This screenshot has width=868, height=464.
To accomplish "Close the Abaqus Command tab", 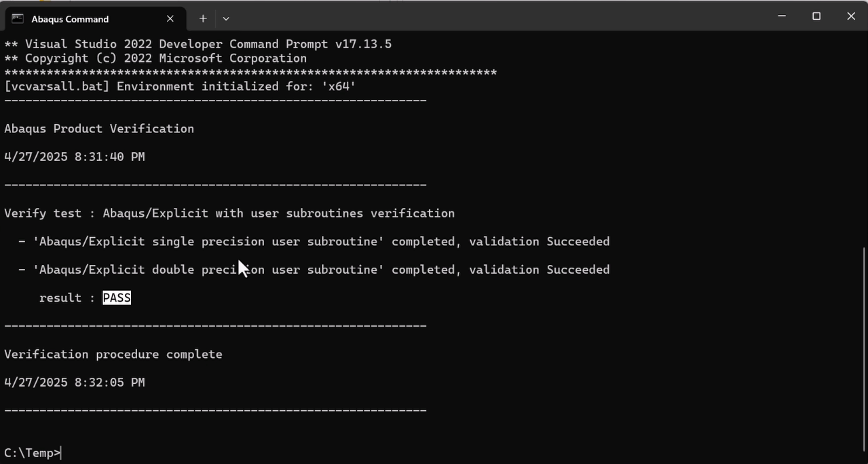I will 170,18.
